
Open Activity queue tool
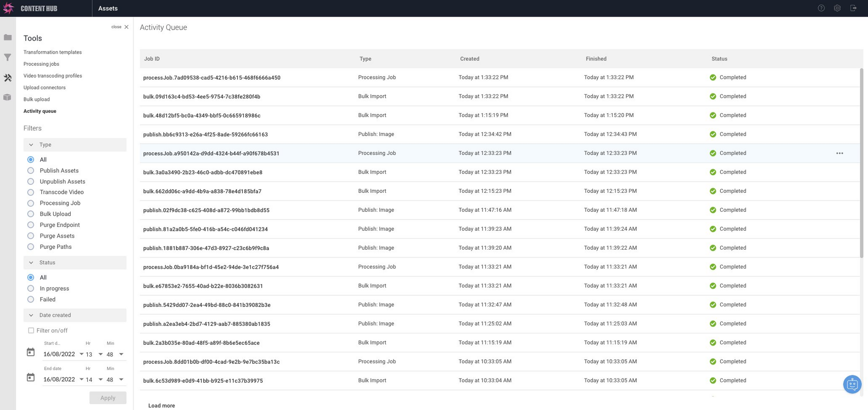click(x=40, y=111)
